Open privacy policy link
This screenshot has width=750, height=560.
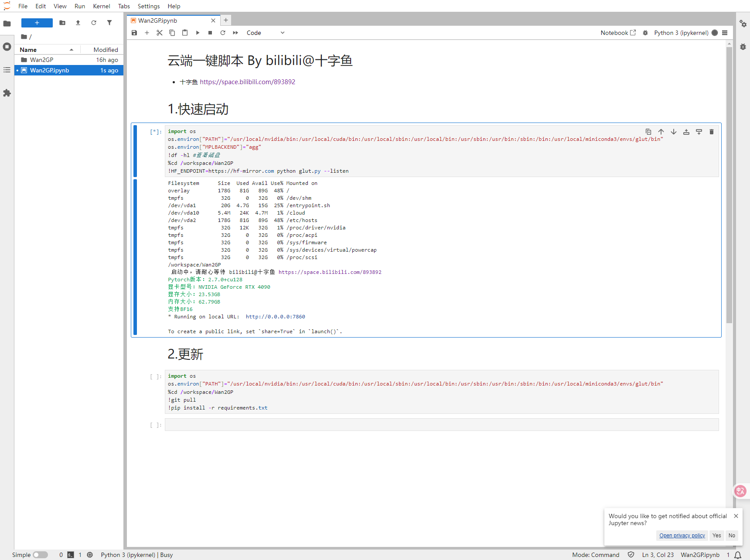tap(682, 536)
